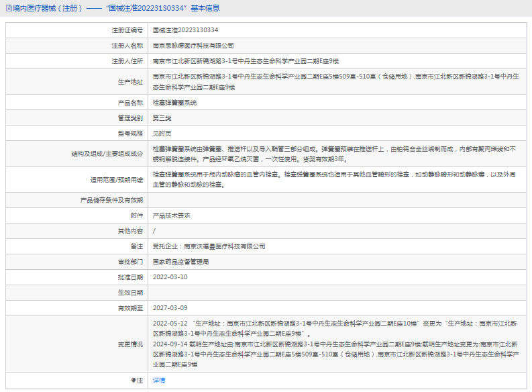Click the 管理类别 label
This screenshot has height=392, width=532.
click(130, 118)
